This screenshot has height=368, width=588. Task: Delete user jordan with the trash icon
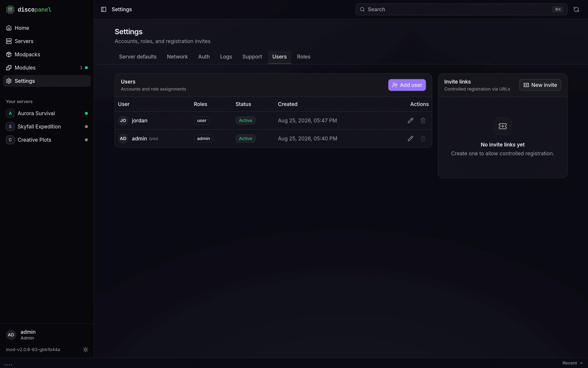423,121
